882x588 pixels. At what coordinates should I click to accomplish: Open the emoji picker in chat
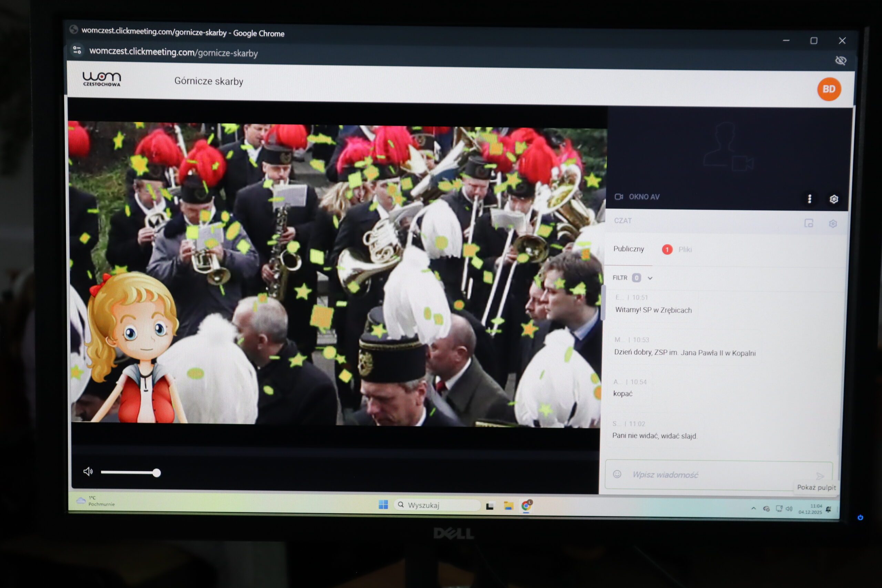coord(617,474)
